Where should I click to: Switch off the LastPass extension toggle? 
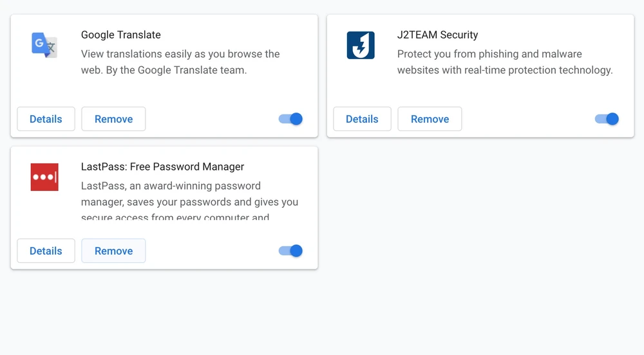pyautogui.click(x=291, y=251)
